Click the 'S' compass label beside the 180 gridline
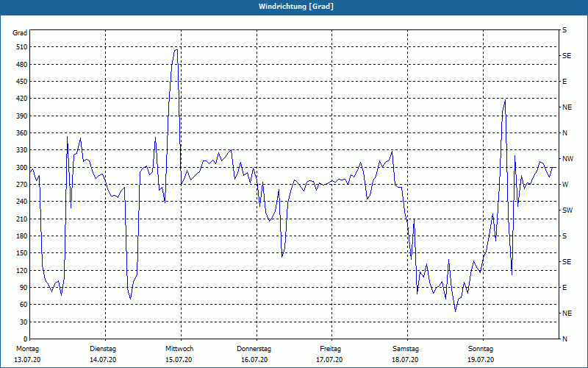 [564, 236]
